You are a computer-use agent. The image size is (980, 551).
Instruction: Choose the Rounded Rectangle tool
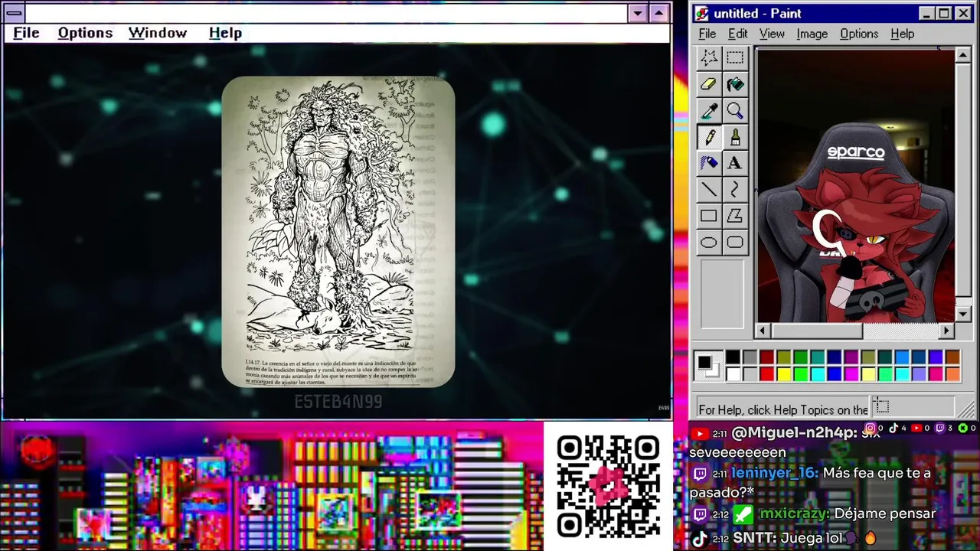735,243
